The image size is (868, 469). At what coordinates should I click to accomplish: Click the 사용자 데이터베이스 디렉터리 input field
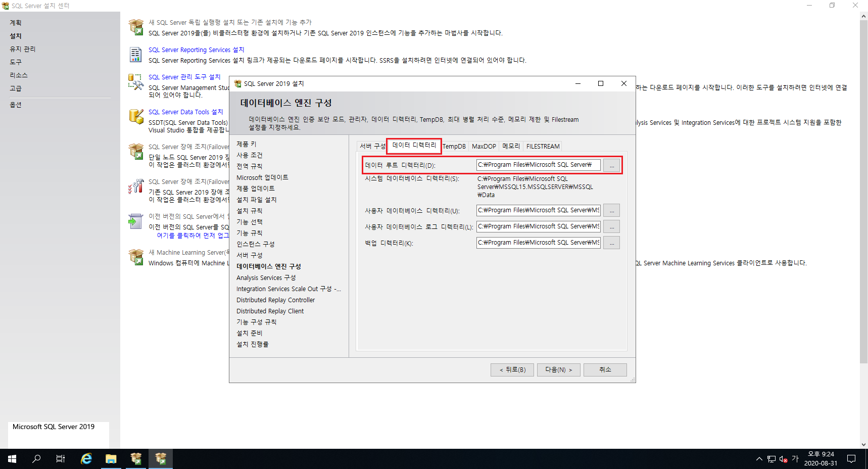tap(539, 210)
